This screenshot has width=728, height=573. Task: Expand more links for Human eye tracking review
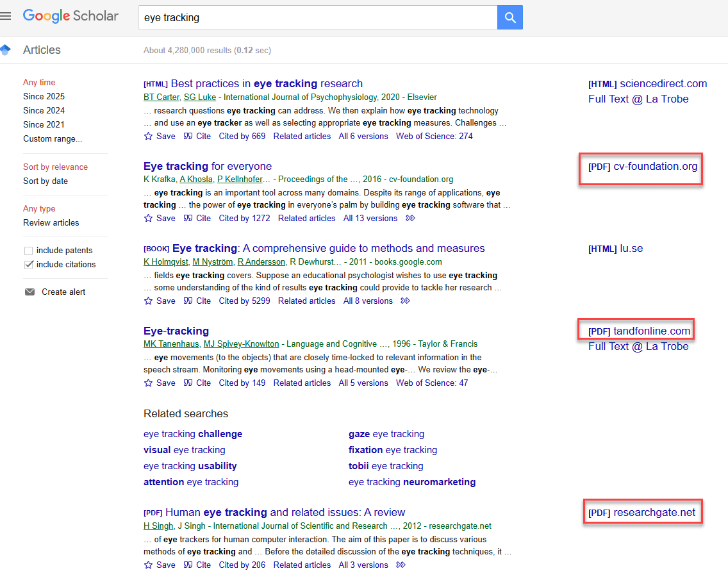(x=401, y=565)
